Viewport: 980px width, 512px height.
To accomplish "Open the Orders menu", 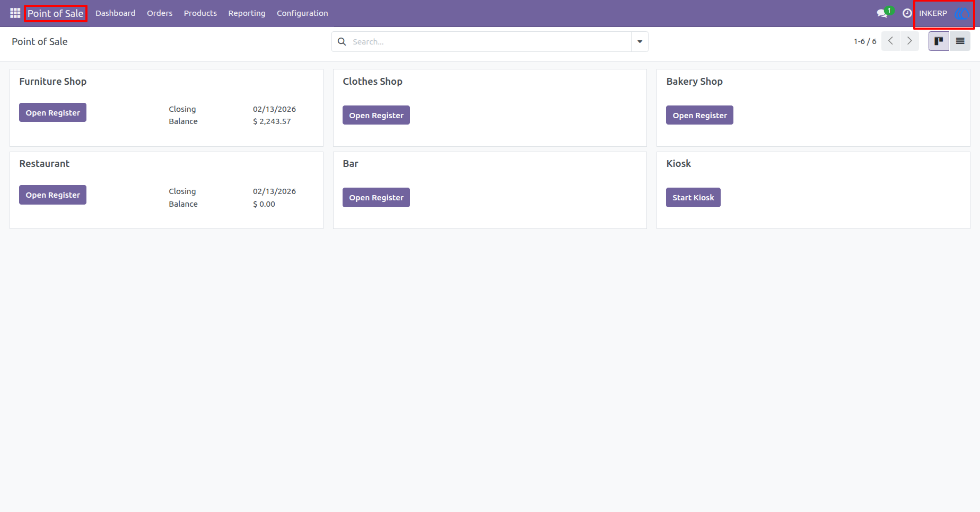I will click(x=160, y=13).
